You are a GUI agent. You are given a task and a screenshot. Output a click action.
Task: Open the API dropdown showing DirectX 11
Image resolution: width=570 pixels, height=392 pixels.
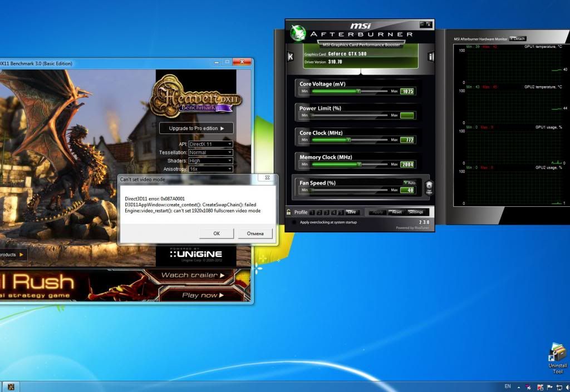tap(210, 144)
